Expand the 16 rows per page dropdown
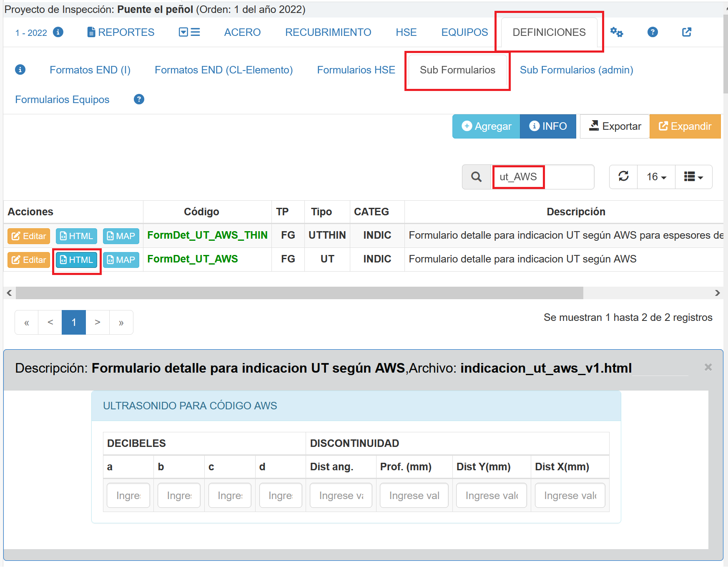Viewport: 728px width, 570px height. click(656, 177)
